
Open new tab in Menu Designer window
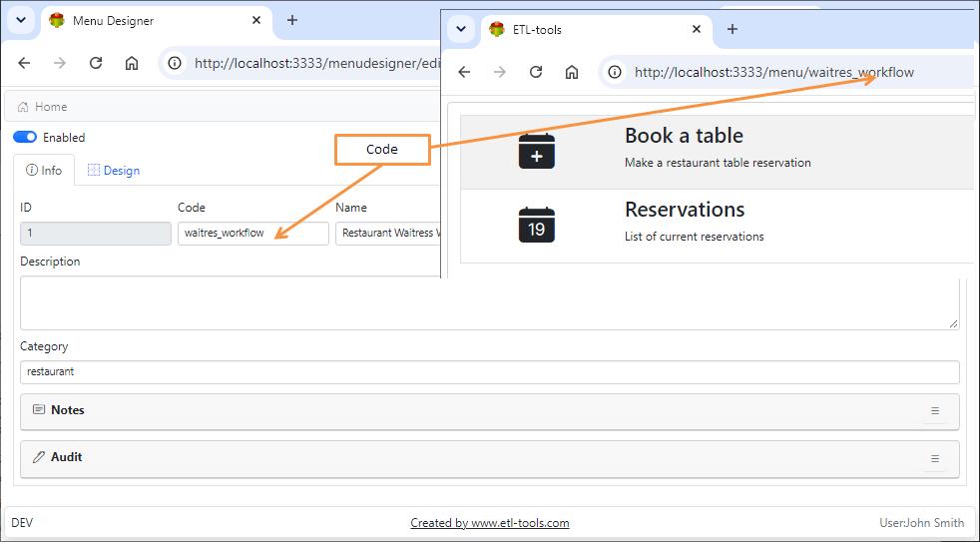(x=291, y=20)
